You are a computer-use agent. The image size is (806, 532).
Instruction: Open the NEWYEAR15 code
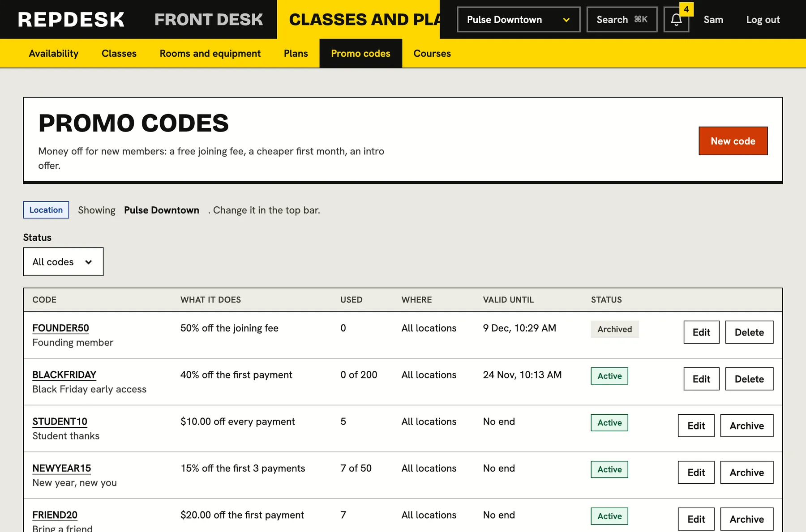[62, 468]
